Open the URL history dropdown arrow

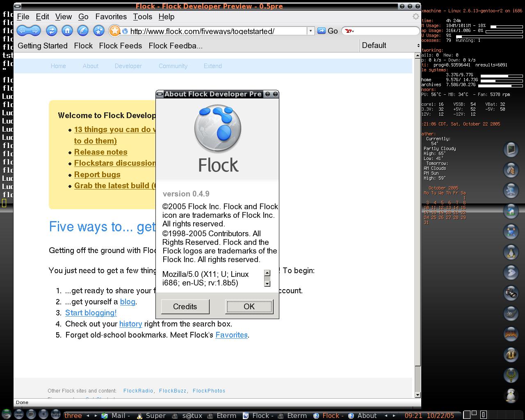click(310, 31)
